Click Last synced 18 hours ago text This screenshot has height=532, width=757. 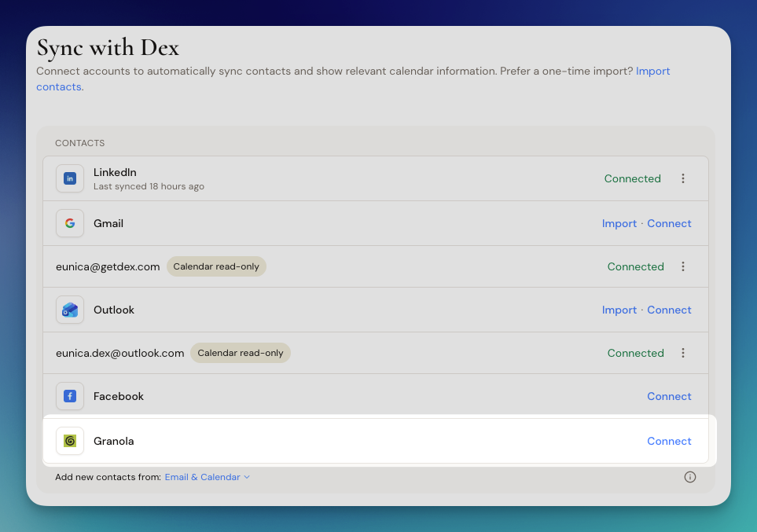click(149, 186)
